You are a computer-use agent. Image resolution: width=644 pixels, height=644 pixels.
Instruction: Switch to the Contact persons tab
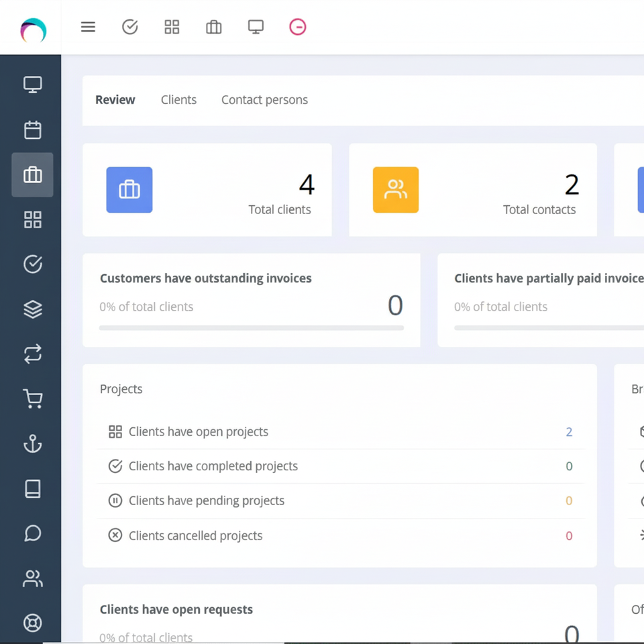pyautogui.click(x=264, y=100)
